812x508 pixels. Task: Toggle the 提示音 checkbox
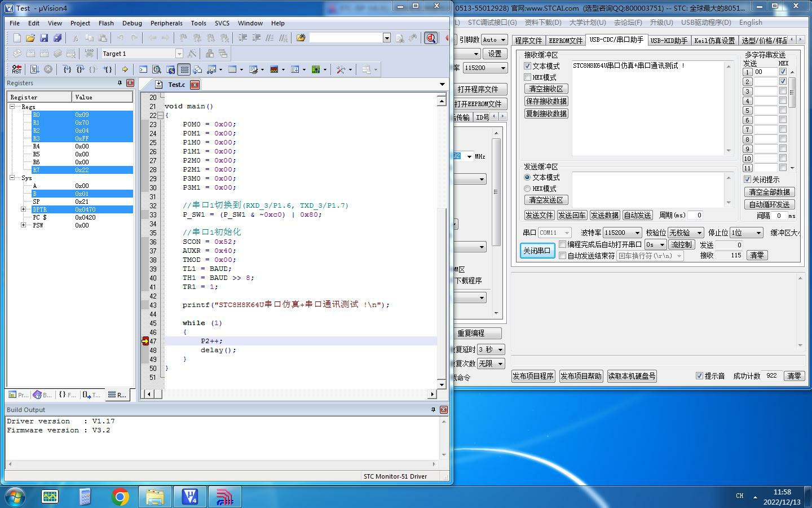click(699, 376)
